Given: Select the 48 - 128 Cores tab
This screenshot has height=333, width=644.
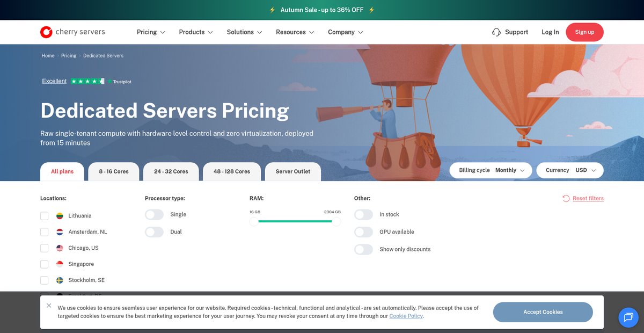Looking at the screenshot, I should tap(232, 172).
